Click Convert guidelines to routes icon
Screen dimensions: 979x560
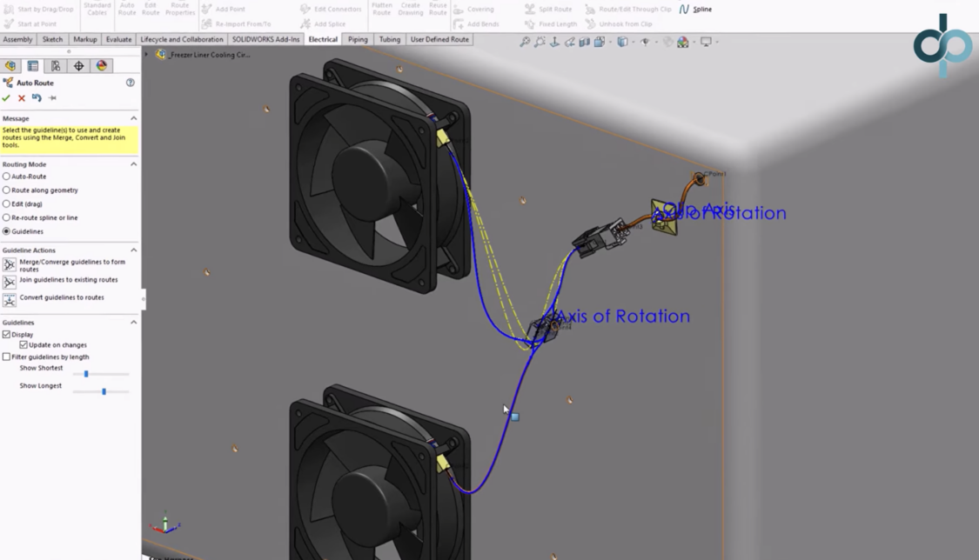(x=10, y=299)
